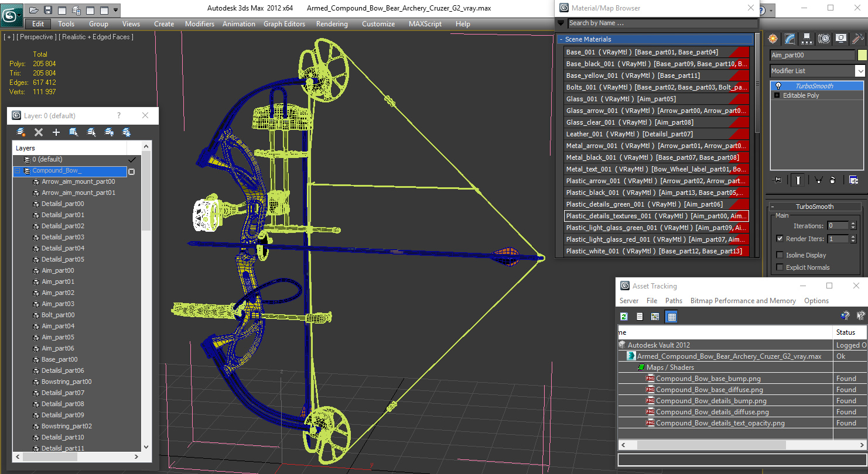
Task: Click Pin Stack icon below modifier stack
Action: tap(778, 180)
